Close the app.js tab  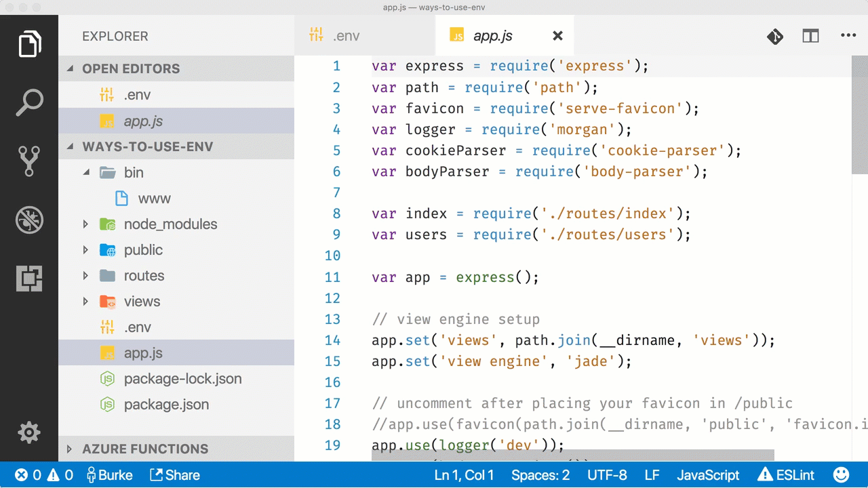(557, 36)
